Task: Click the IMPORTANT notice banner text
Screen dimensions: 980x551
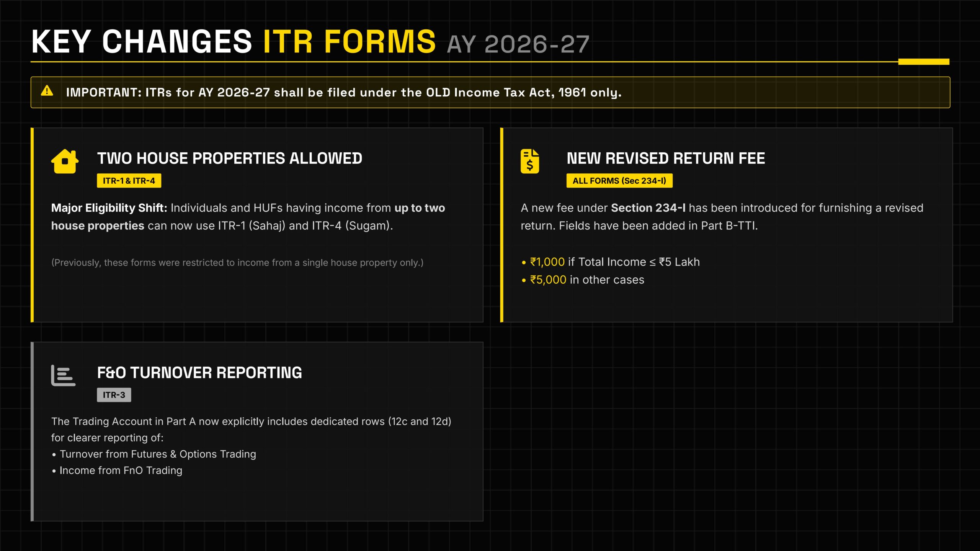Action: 344,93
